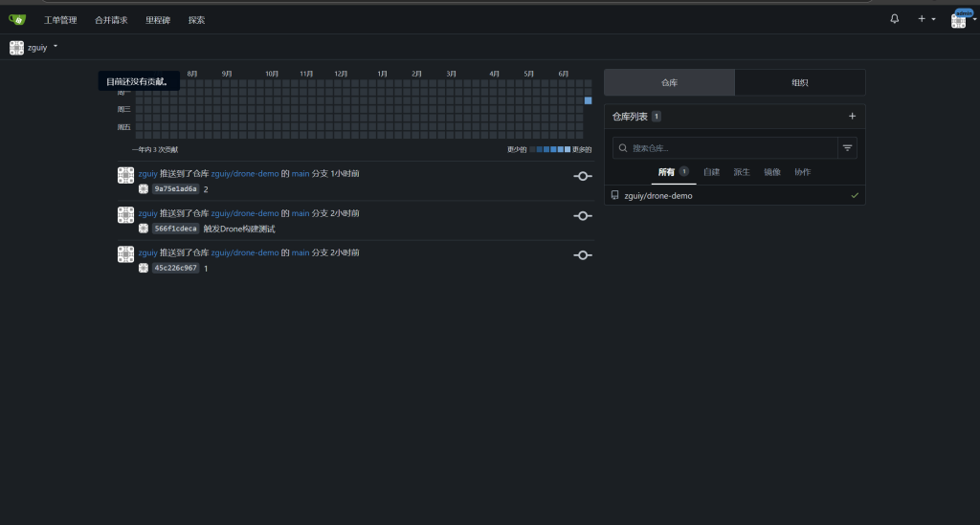Viewport: 980px width, 525px height.
Task: Click the Gitea teacup logo
Action: click(17, 19)
